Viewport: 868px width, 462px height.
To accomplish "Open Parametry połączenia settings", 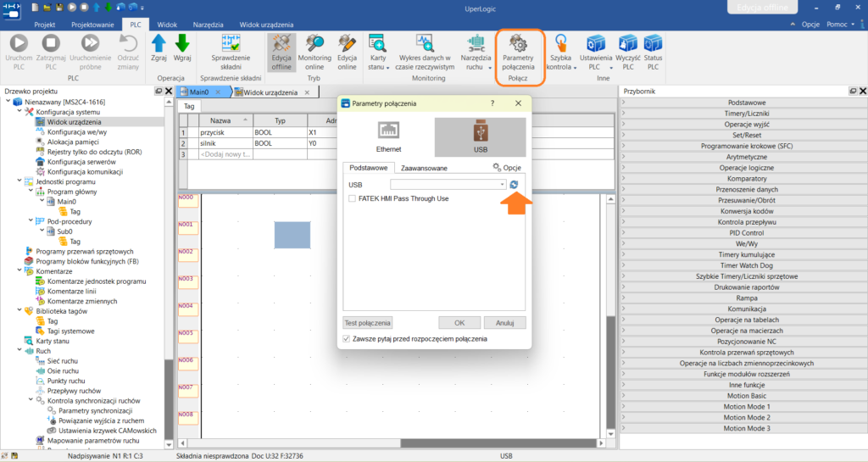I will 518,52.
